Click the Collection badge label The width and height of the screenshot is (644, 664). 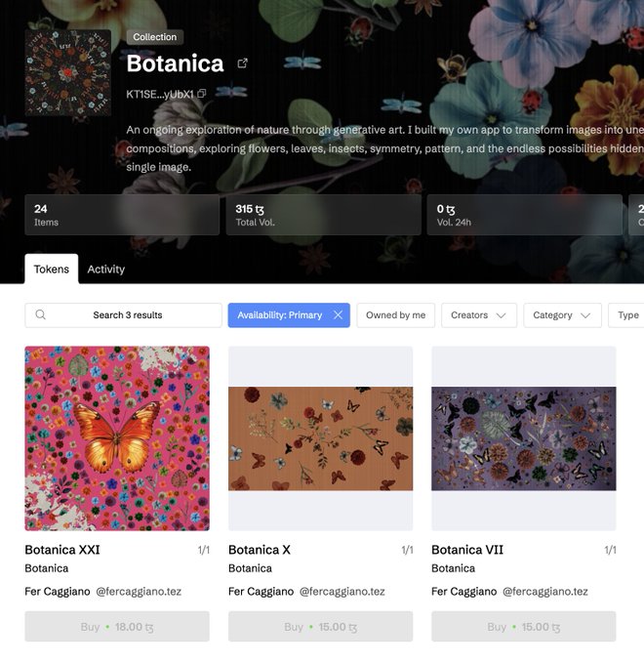click(155, 37)
